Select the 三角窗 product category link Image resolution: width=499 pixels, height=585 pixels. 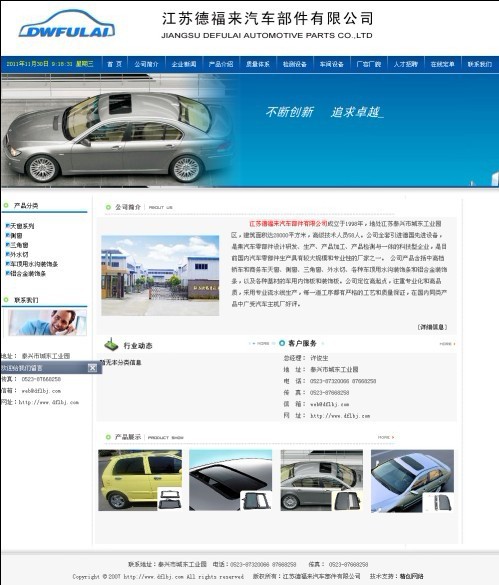pos(19,245)
